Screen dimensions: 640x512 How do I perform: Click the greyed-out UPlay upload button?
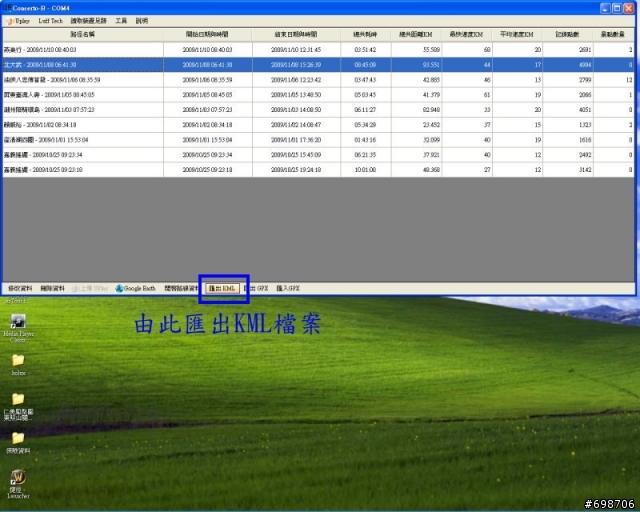click(90, 288)
